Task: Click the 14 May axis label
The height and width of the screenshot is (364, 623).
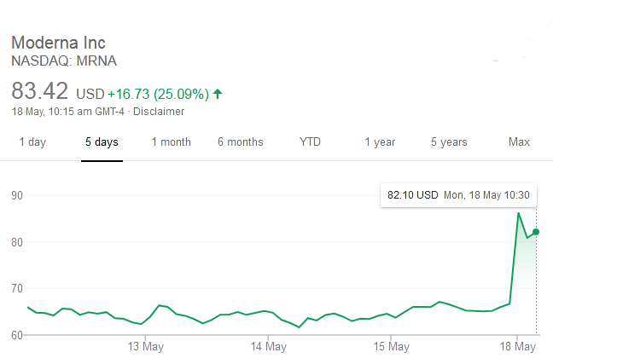Action: pos(268,347)
